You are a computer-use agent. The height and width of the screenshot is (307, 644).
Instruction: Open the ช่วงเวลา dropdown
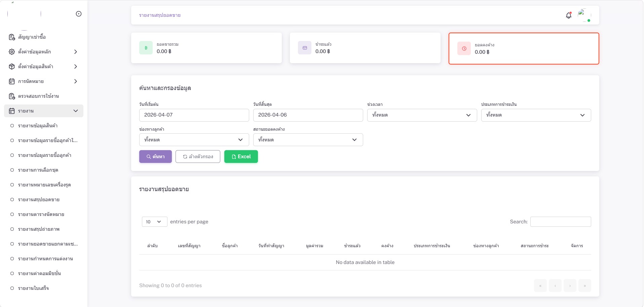pos(422,115)
